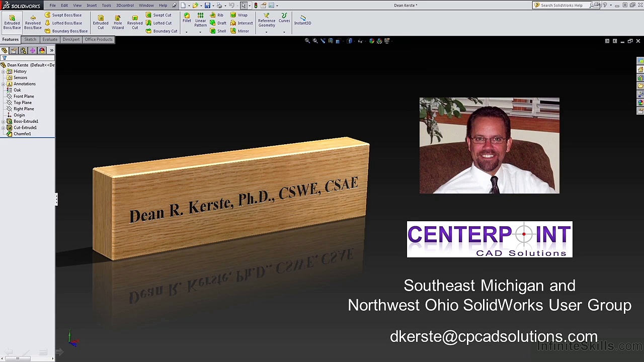Open the Tools menu
The image size is (644, 362).
point(106,5)
